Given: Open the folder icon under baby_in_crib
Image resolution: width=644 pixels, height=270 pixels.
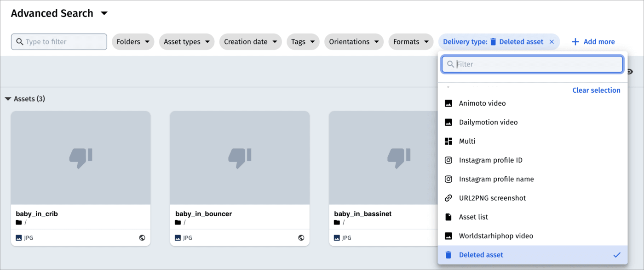Looking at the screenshot, I should click(19, 223).
